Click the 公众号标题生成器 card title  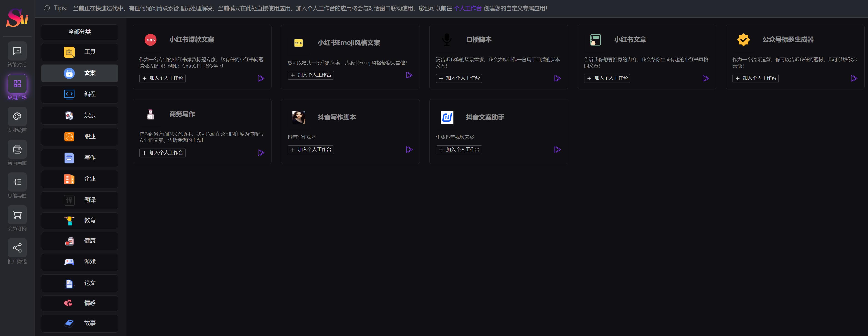tap(788, 40)
